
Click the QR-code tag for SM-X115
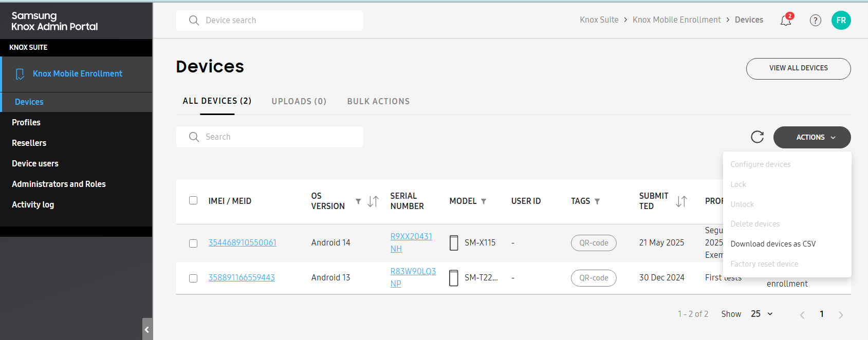click(x=594, y=243)
